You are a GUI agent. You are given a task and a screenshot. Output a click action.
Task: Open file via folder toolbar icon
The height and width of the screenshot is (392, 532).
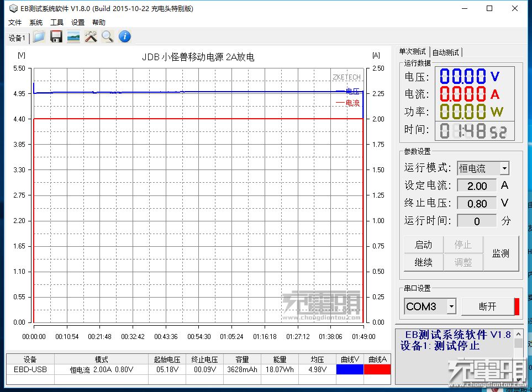point(39,36)
